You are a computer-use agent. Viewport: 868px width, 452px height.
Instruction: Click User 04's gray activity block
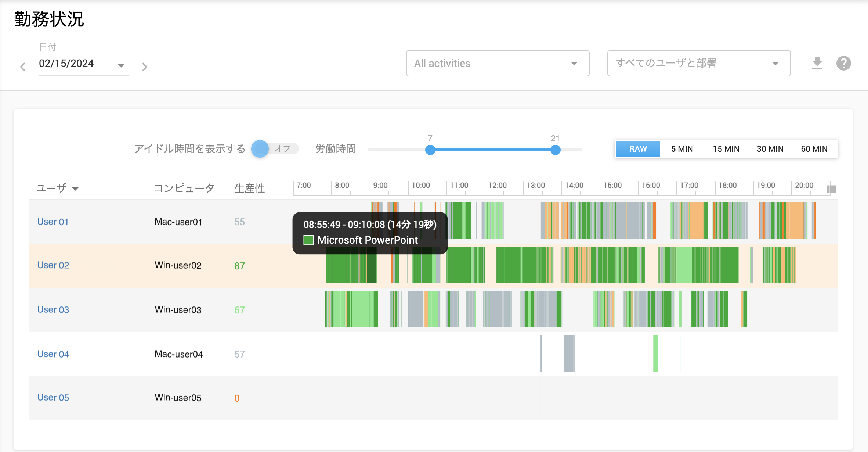point(569,353)
